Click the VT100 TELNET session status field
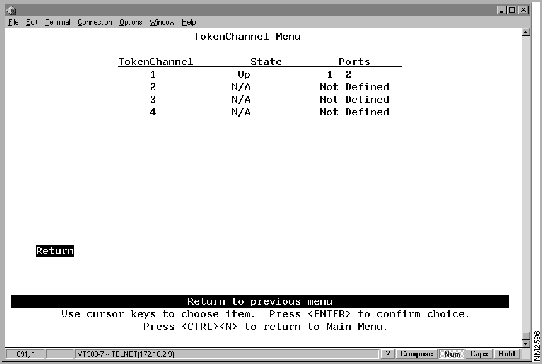This screenshot has width=542, height=364. coord(227,354)
